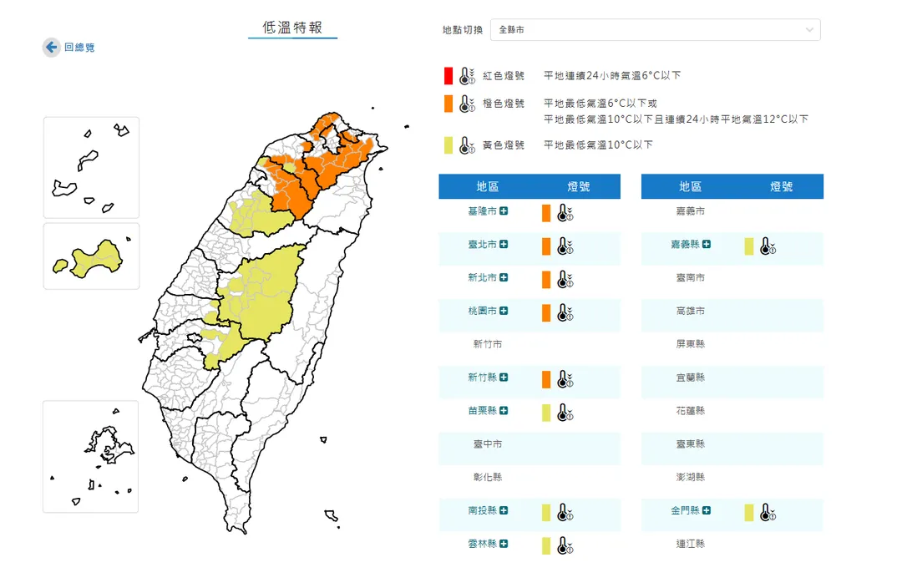902x588 pixels.
Task: Click the 桃園市 thermometer warning icon
Action: click(565, 313)
